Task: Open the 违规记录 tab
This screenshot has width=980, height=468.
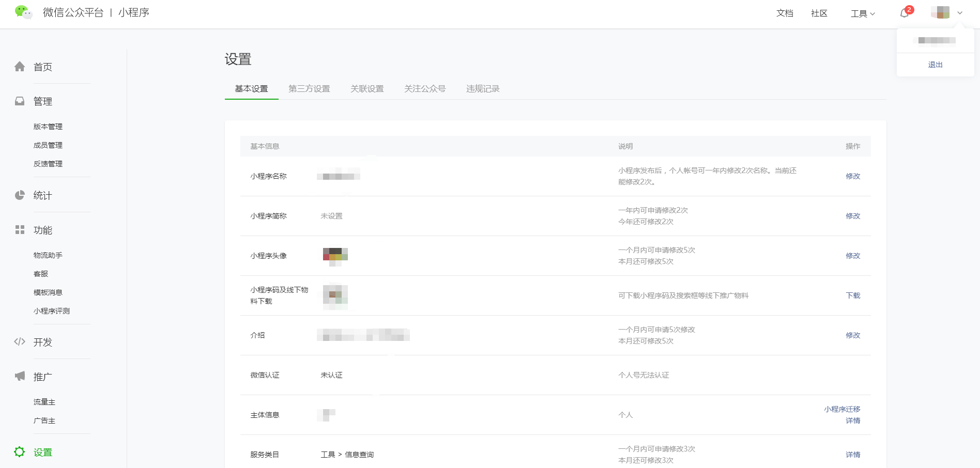Action: click(x=483, y=89)
